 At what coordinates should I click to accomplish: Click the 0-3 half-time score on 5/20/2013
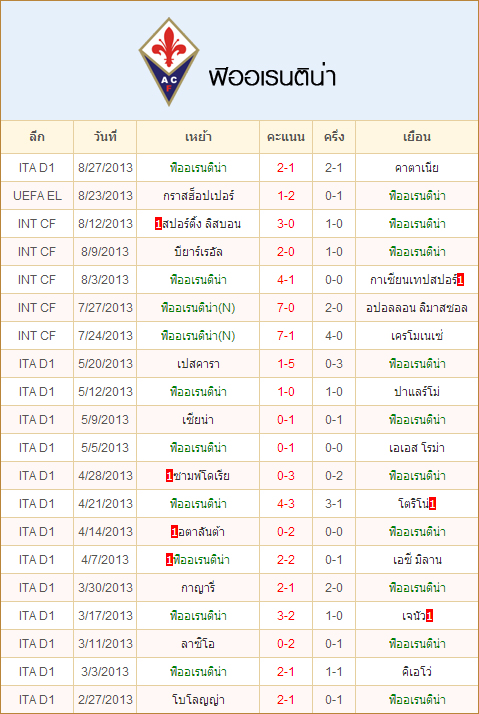[334, 364]
